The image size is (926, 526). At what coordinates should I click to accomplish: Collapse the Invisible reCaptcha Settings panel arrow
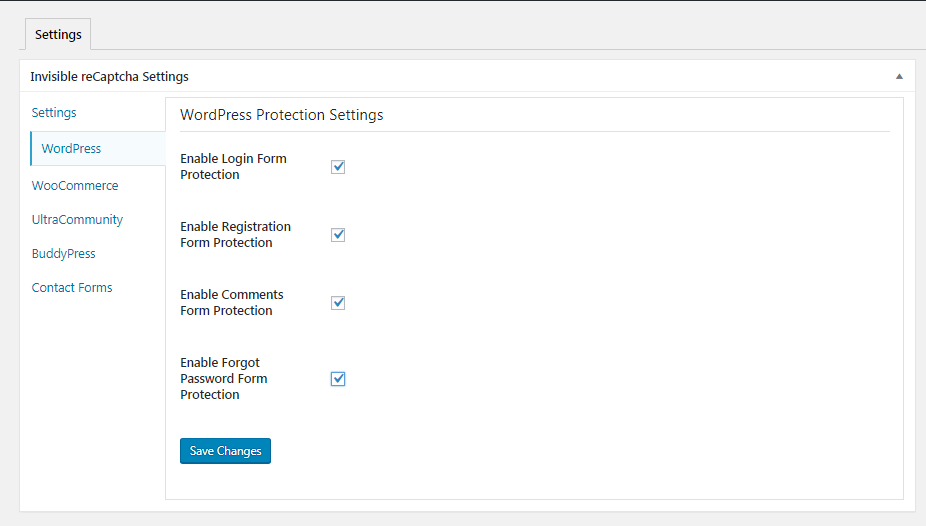[899, 76]
